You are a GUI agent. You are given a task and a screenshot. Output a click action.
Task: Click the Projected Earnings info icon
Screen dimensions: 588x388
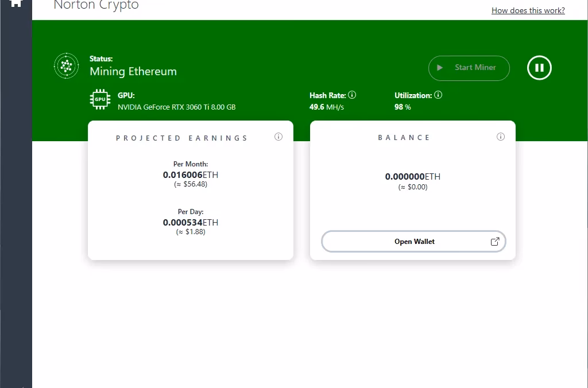click(x=278, y=137)
